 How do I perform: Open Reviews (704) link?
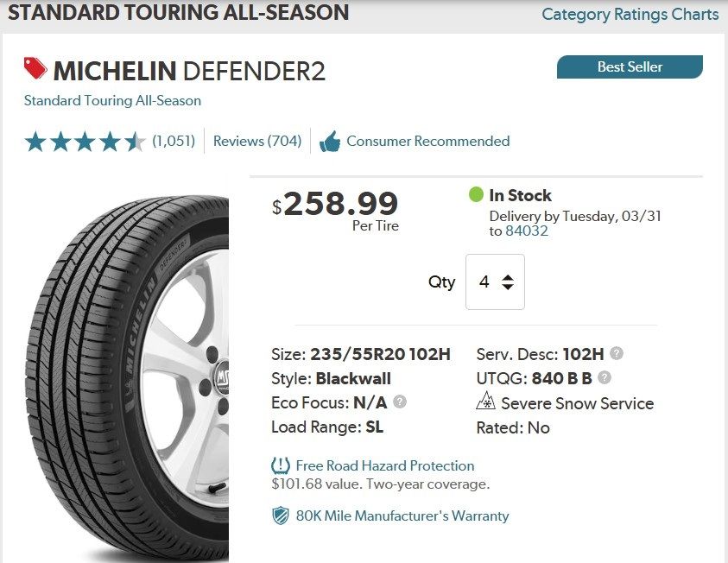click(x=257, y=141)
